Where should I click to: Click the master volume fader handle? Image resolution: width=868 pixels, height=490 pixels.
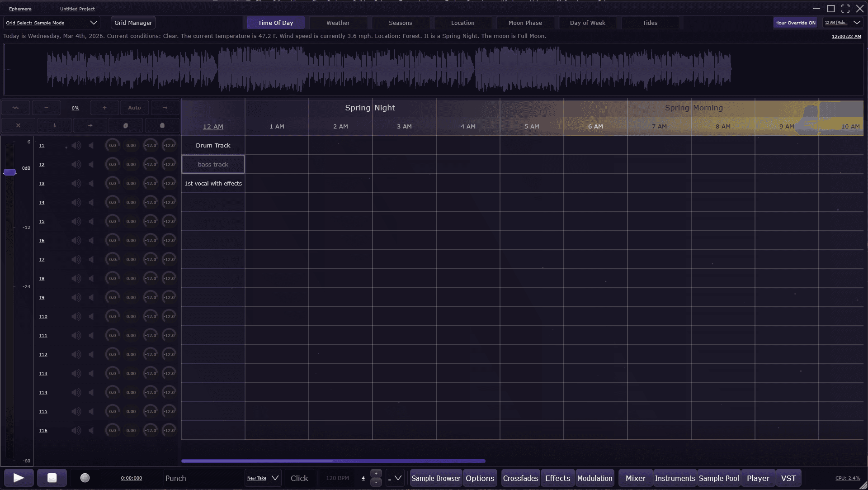tap(9, 172)
